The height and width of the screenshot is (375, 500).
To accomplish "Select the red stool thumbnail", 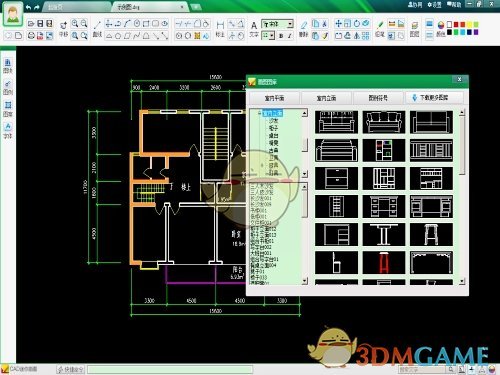I will click(384, 263).
